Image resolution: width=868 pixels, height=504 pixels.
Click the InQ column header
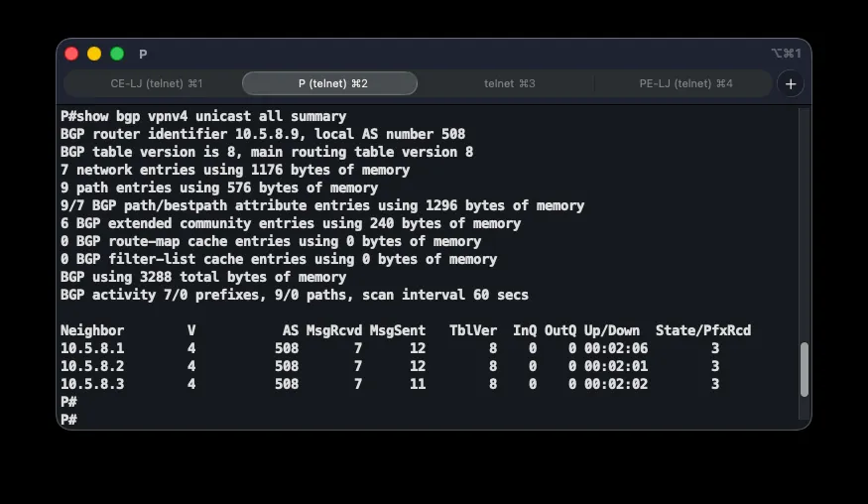click(x=524, y=330)
